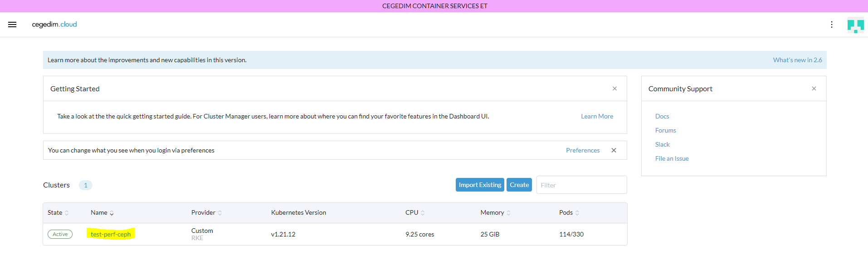Screen dimensions: 868x256
Task: Click the clusters count badge showing 1
Action: coord(86,185)
